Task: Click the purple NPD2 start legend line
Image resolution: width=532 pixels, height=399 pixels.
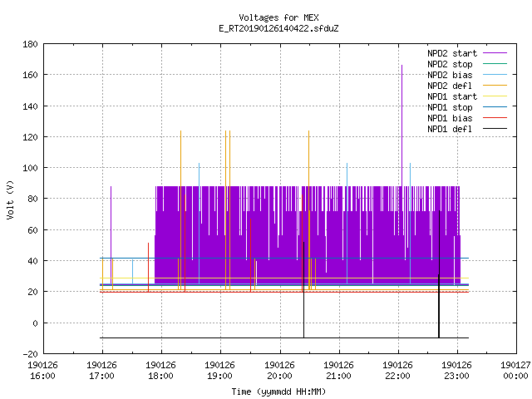Action: coord(495,53)
